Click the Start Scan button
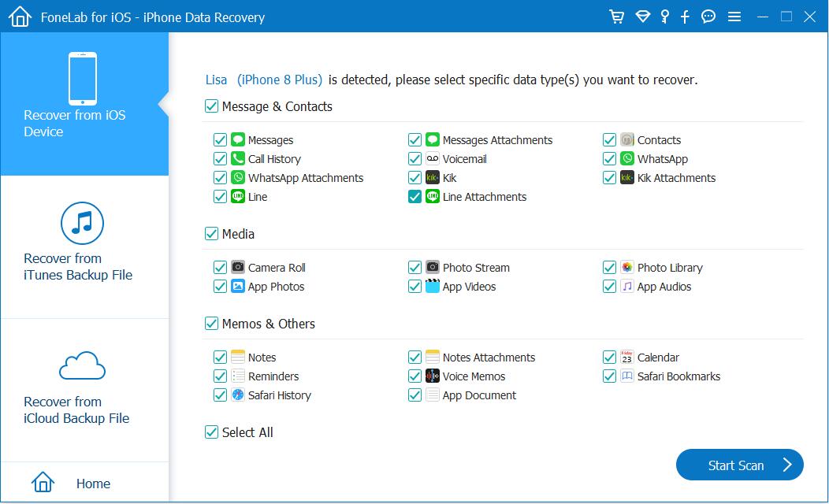The height and width of the screenshot is (504, 829). click(x=740, y=465)
